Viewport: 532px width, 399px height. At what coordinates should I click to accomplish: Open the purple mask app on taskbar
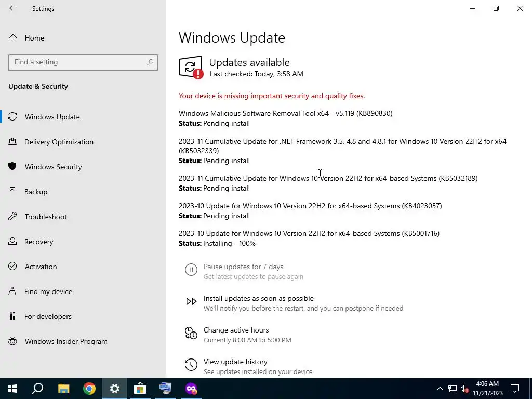coord(191,389)
